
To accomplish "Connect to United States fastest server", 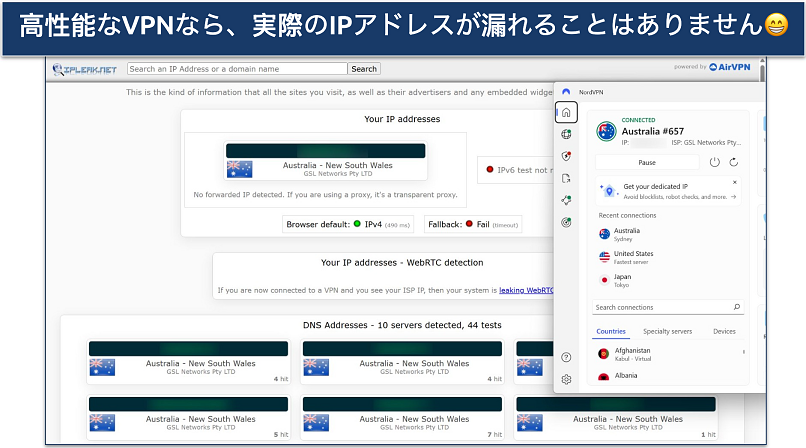I will (633, 257).
